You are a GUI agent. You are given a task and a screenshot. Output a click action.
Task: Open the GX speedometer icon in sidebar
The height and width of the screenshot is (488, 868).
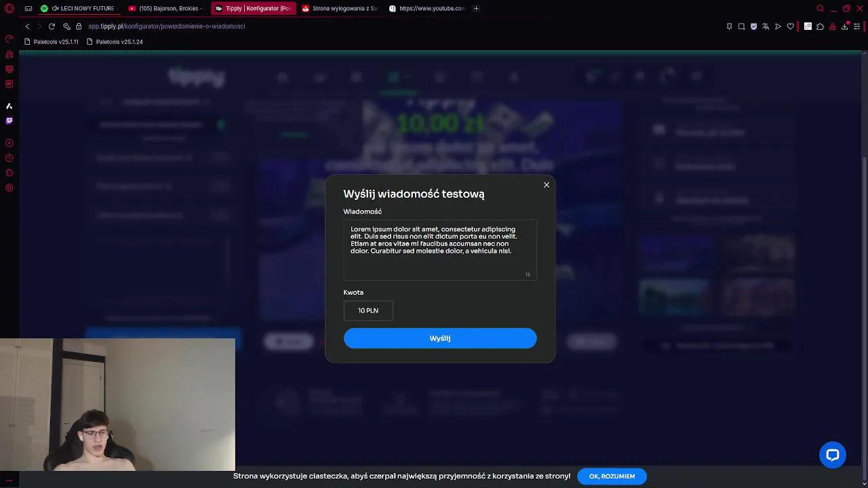point(9,39)
